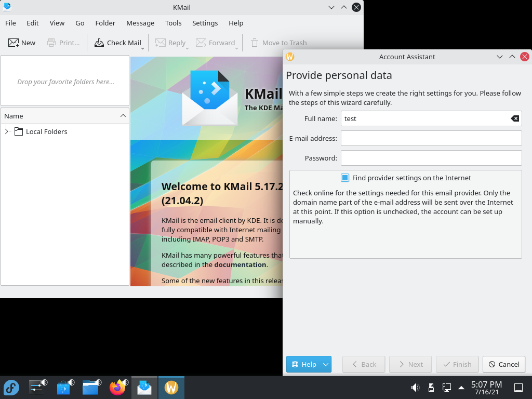Toggle Find provider settings on the Internet checkbox
The image size is (532, 399).
(x=345, y=178)
